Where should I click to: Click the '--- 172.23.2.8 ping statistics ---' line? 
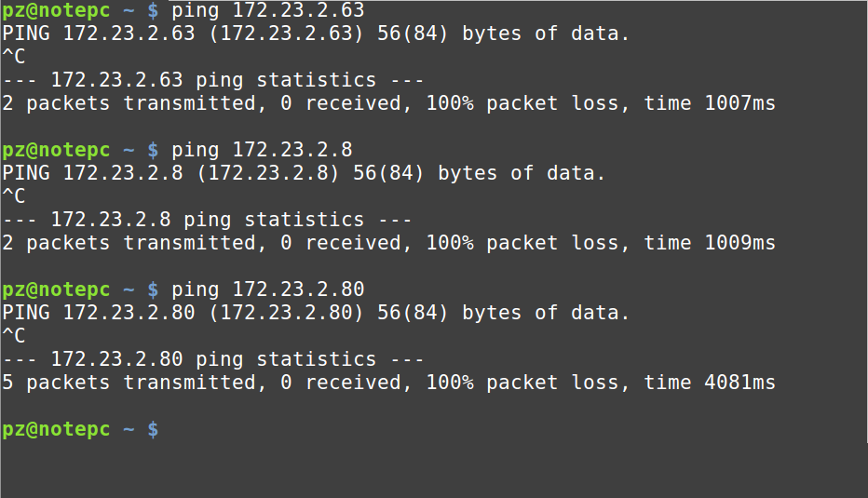pos(207,220)
